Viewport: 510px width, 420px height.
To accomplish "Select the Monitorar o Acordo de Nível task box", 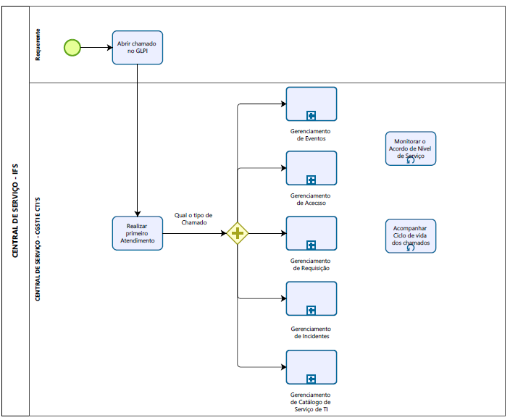I will pyautogui.click(x=411, y=147).
